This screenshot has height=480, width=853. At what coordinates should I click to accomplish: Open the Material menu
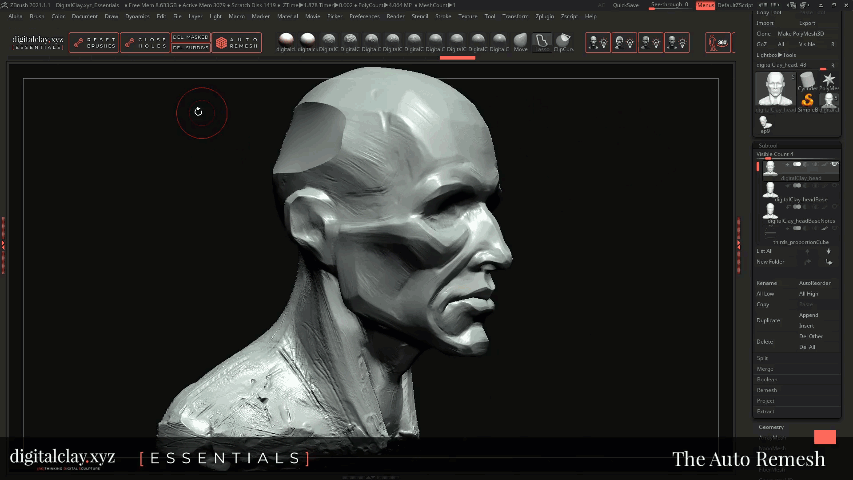[x=288, y=16]
